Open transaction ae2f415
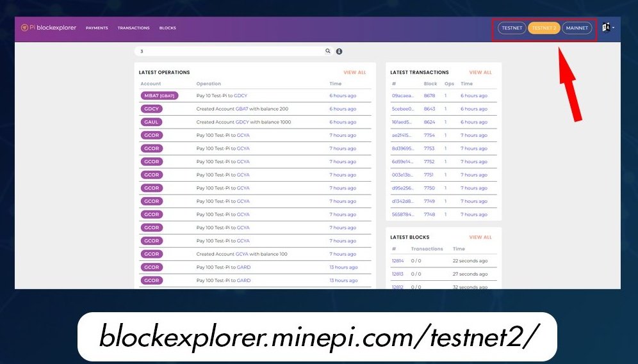Image resolution: width=638 pixels, height=364 pixels. (402, 135)
